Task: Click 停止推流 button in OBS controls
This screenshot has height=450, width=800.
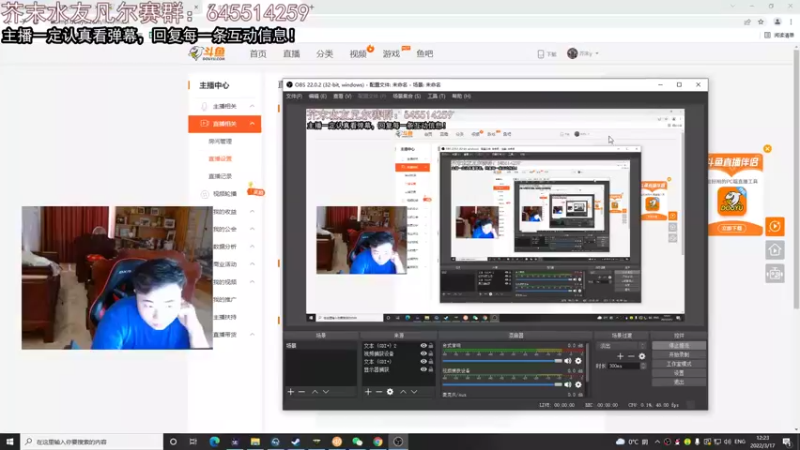Action: 679,345
